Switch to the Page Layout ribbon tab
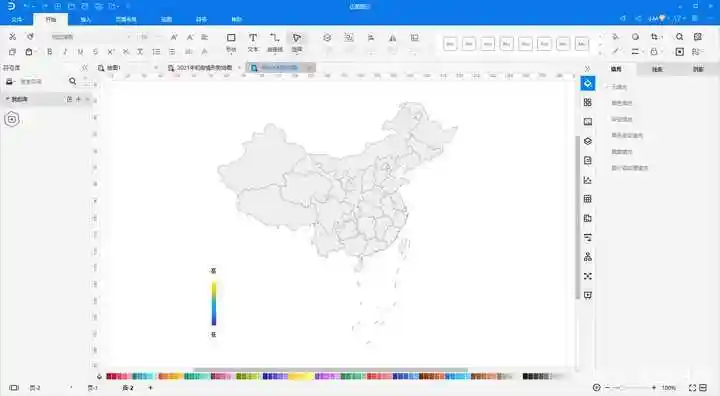This screenshot has width=720, height=396. click(x=126, y=19)
